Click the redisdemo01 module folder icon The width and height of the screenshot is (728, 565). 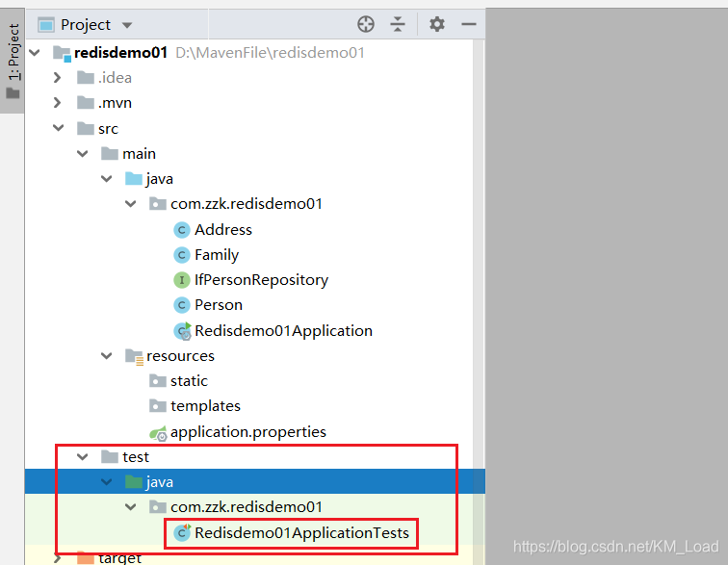pos(62,53)
